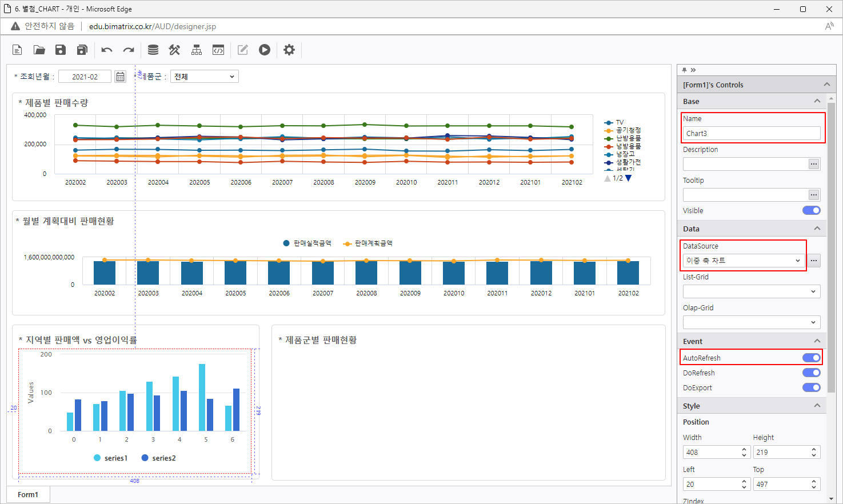Click the Description ellipsis button
The height and width of the screenshot is (504, 843).
point(814,164)
